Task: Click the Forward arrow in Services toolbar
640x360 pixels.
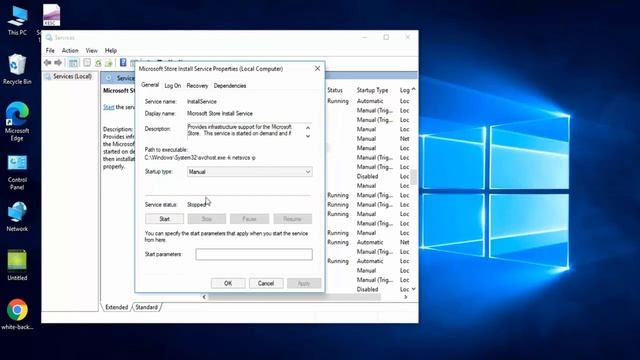Action: click(58, 62)
